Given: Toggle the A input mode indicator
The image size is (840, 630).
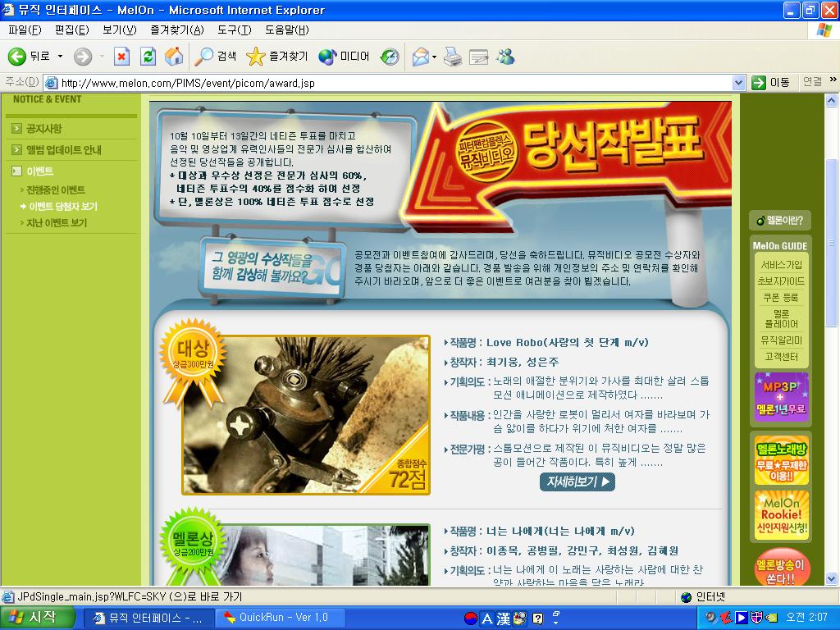Looking at the screenshot, I should [487, 619].
